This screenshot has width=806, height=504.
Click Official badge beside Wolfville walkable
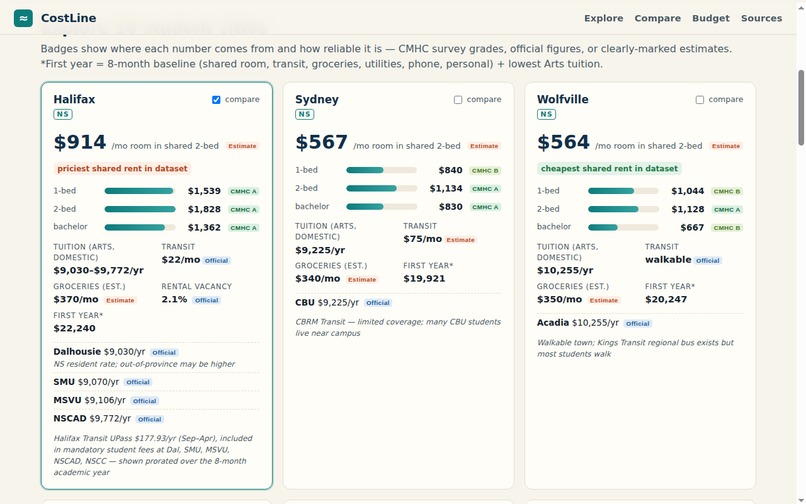coord(708,261)
